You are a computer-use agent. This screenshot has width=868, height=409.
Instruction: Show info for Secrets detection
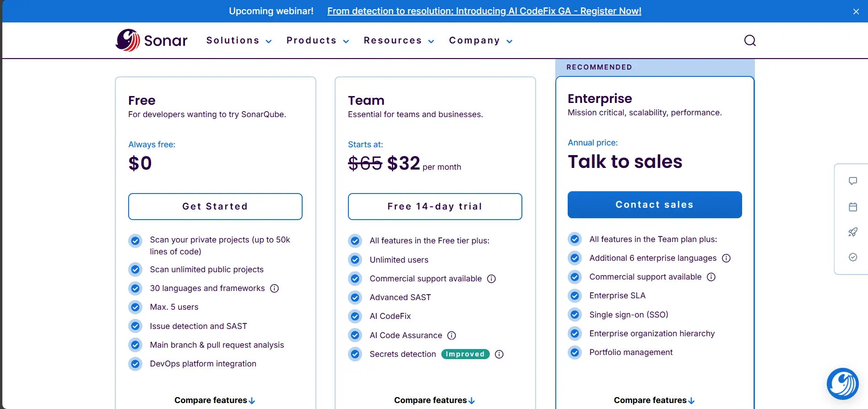tap(499, 354)
